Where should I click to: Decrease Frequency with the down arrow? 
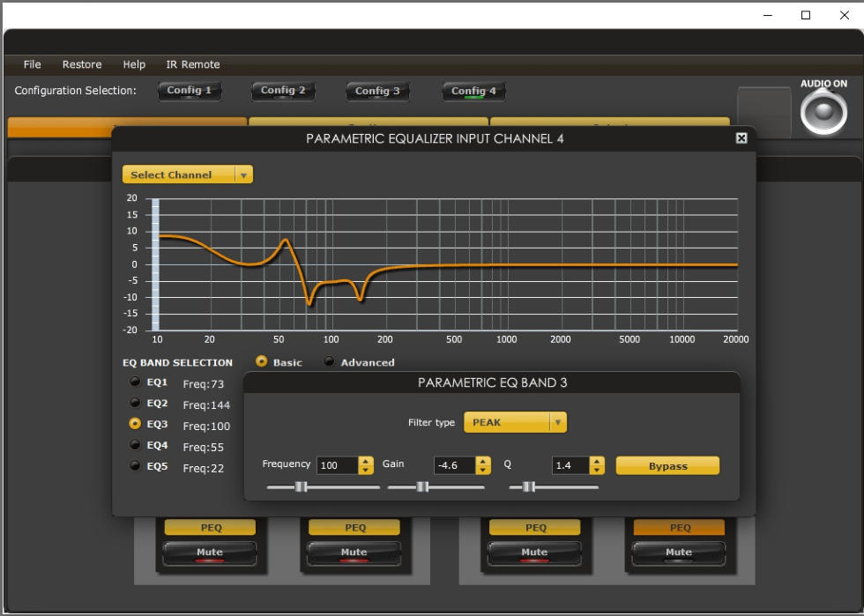click(366, 470)
